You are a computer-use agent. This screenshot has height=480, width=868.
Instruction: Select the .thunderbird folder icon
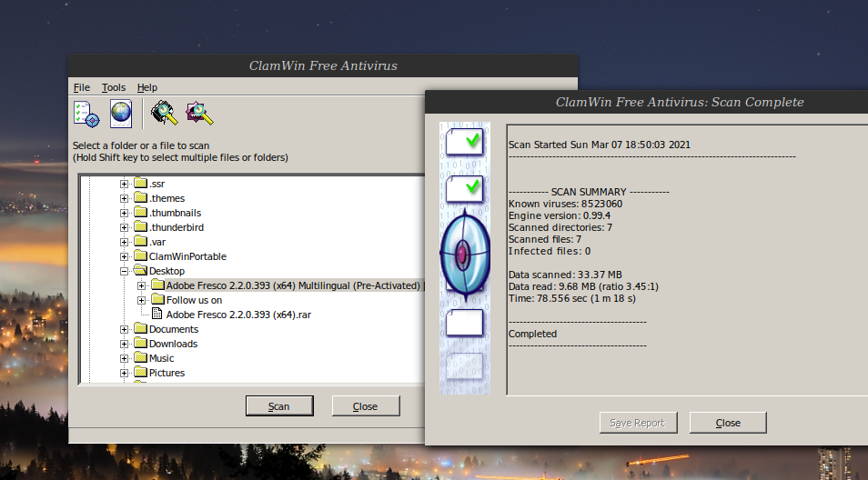(141, 226)
